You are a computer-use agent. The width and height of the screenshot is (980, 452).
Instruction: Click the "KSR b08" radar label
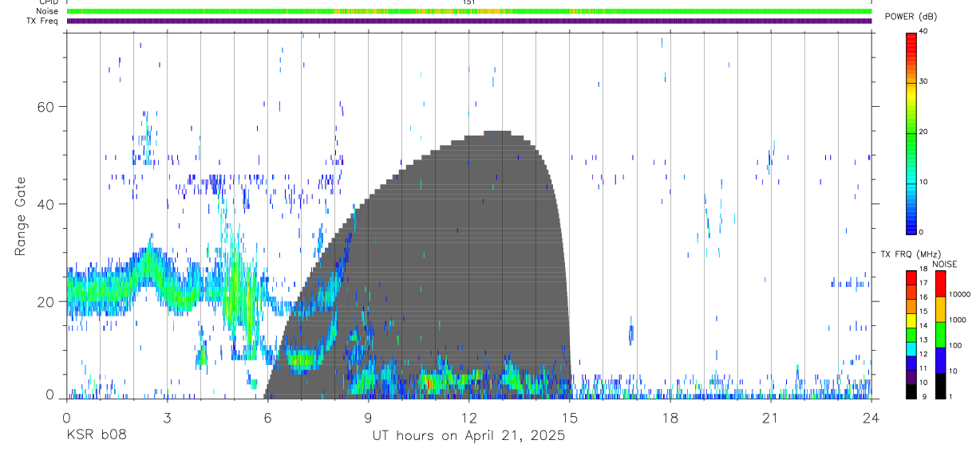pos(95,435)
